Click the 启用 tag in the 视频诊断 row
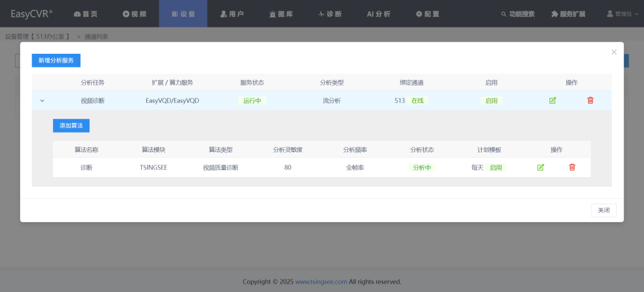Image resolution: width=644 pixels, height=292 pixels. click(491, 100)
